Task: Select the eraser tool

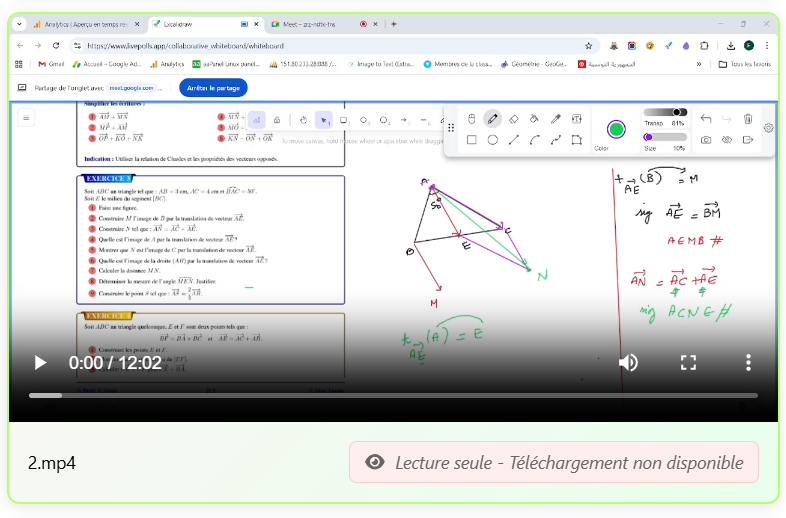Action: (513, 119)
